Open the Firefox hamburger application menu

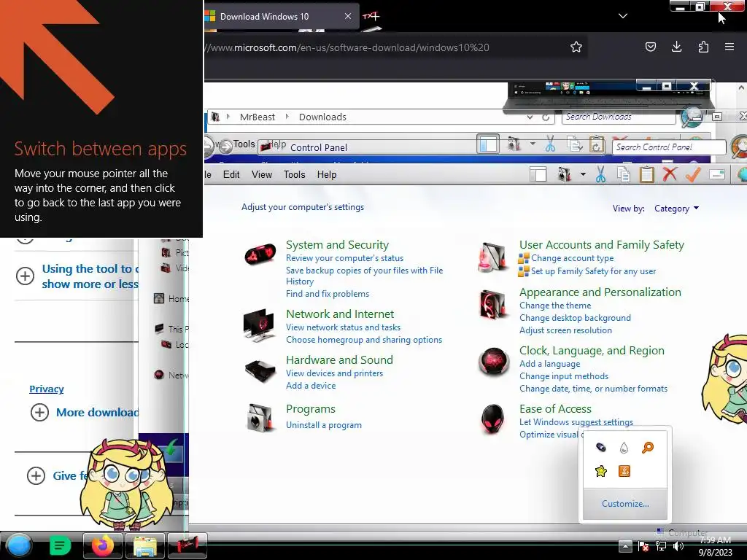pyautogui.click(x=729, y=47)
